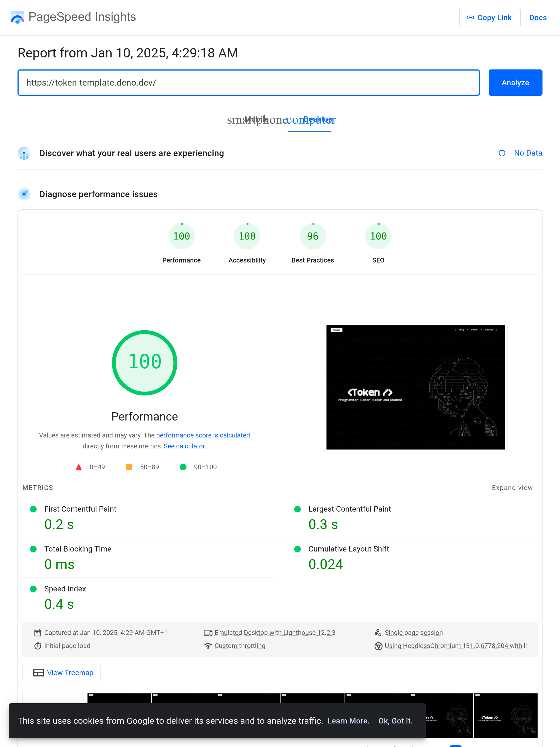This screenshot has width=560, height=747.
Task: Click the Copy Link button
Action: (x=489, y=17)
